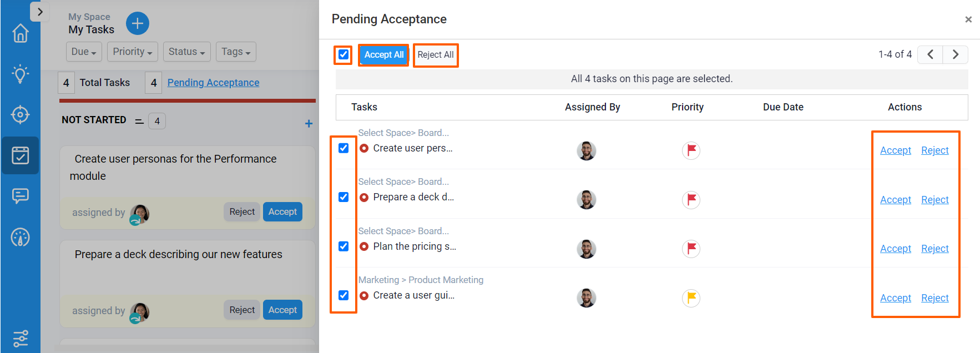This screenshot has width=980, height=353.
Task: Select the My Tasks checklist sidebar icon
Action: tap(20, 155)
